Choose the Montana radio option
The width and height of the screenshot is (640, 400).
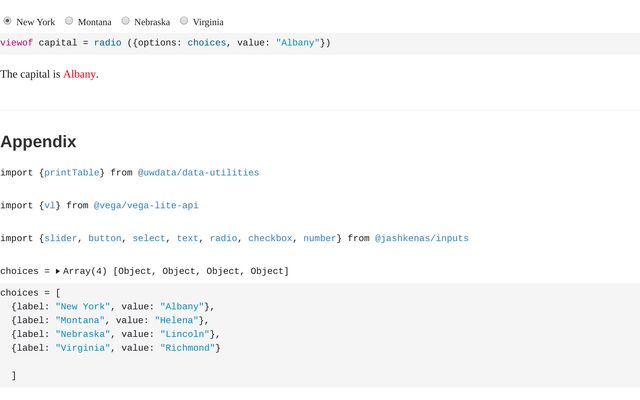[69, 21]
